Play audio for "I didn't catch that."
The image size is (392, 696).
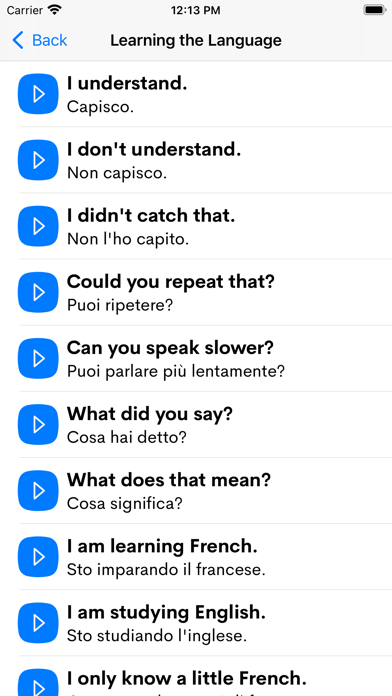click(38, 226)
